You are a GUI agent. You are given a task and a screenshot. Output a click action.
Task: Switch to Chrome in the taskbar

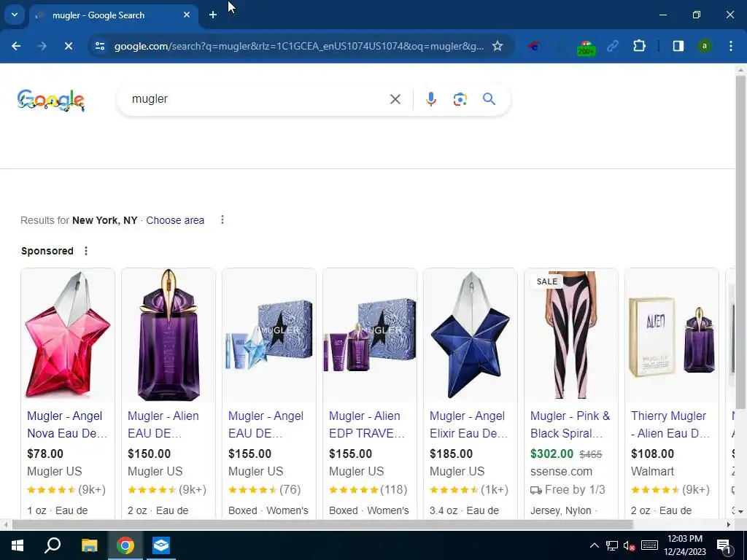(x=125, y=545)
